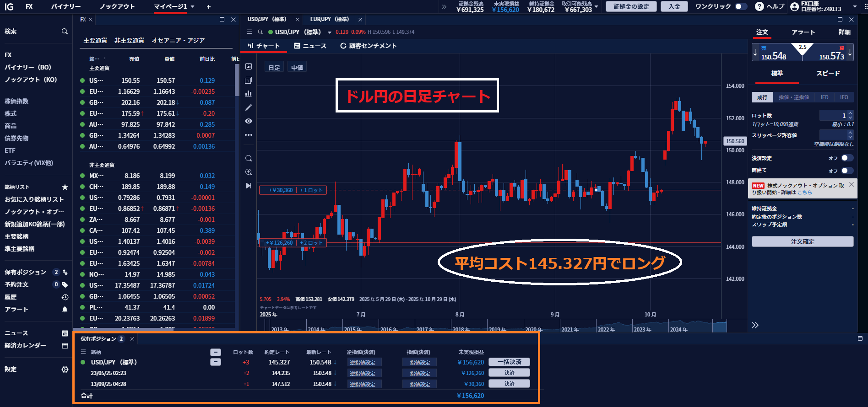Zoom out the chart with minus magnifier
Viewport: 868px width, 407px height.
point(249,159)
